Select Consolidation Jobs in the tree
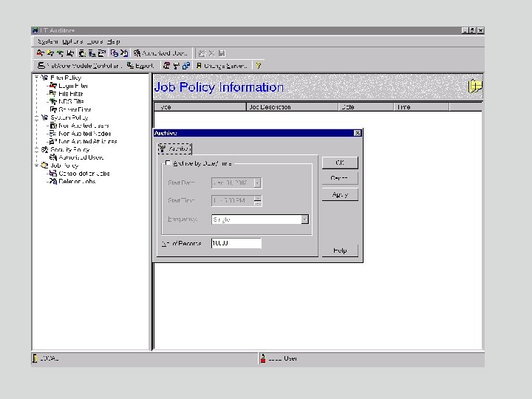This screenshot has height=399, width=532. tap(83, 174)
